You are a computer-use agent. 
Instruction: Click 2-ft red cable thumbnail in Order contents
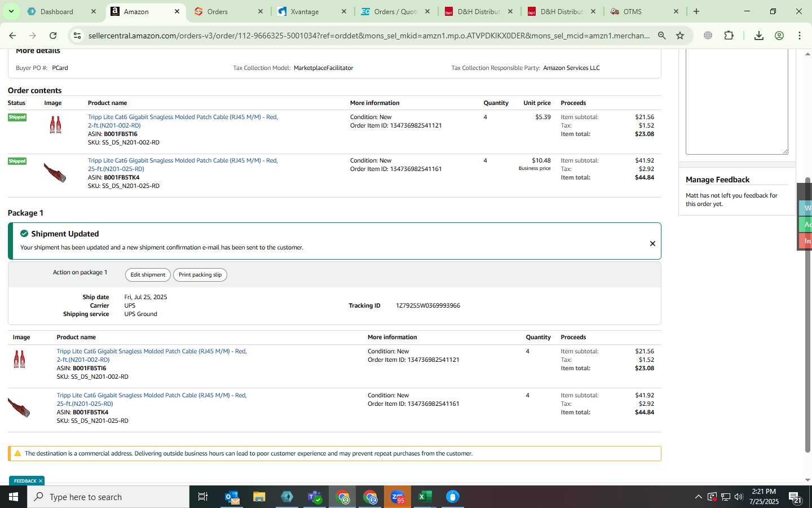coord(55,125)
